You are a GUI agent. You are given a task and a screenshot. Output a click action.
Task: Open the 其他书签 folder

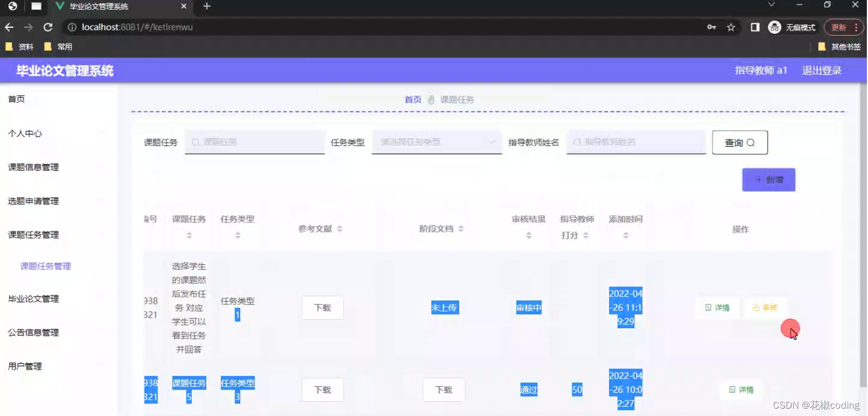(x=840, y=47)
